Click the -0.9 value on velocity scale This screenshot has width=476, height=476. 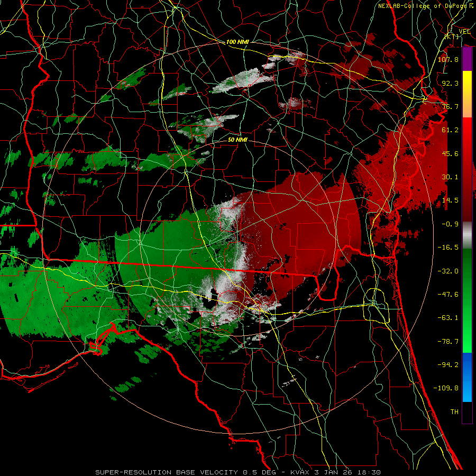[450, 224]
